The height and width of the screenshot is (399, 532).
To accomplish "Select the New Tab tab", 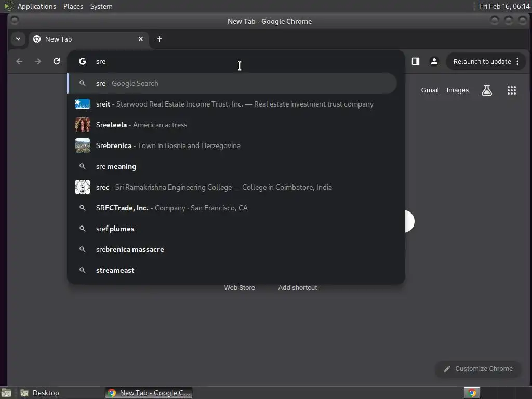I will tap(88, 39).
